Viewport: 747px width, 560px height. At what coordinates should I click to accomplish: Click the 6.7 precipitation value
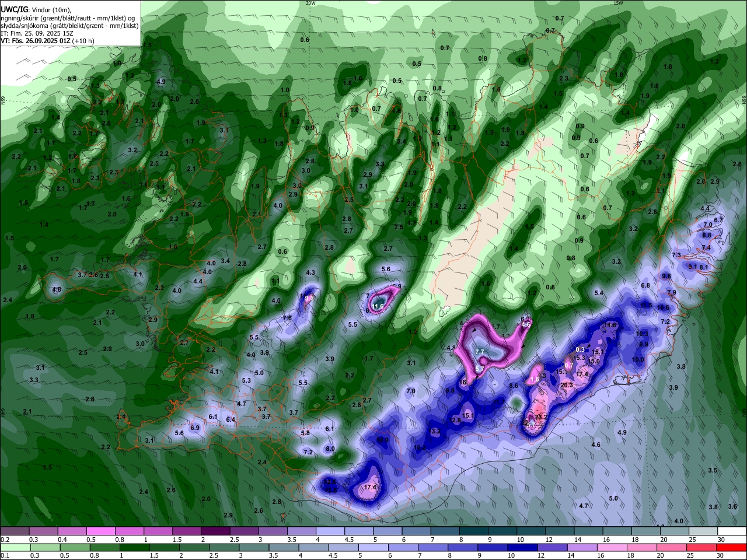(x=718, y=220)
